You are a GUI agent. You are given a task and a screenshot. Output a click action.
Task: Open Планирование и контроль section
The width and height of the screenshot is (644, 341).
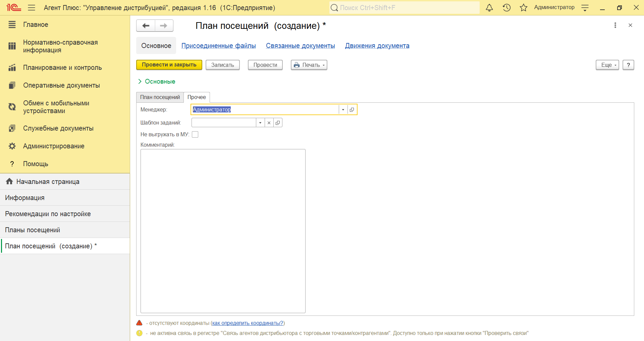tap(65, 67)
